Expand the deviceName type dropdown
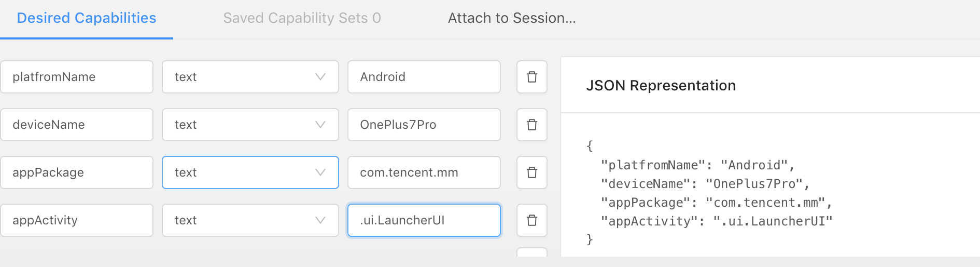The height and width of the screenshot is (267, 980). (250, 125)
